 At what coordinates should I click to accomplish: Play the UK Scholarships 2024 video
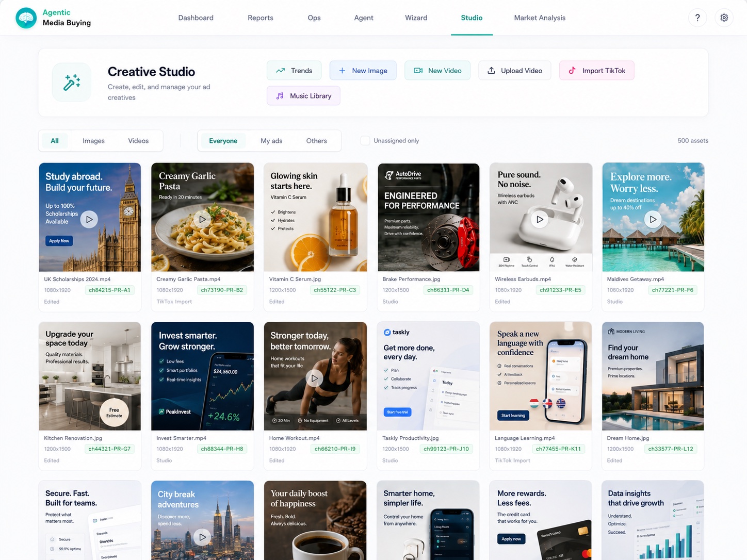click(89, 219)
